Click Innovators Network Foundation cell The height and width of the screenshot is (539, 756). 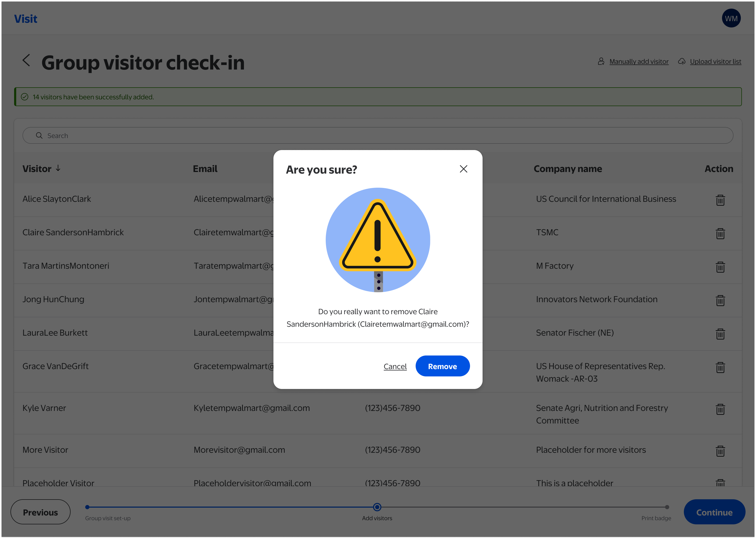[596, 299]
